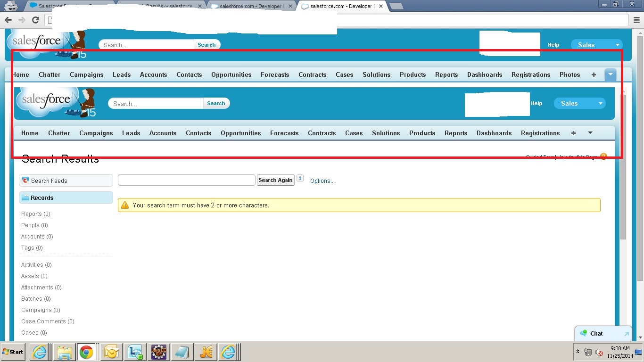The image size is (644, 362).
Task: Click Help link in the outer header
Action: click(x=553, y=45)
